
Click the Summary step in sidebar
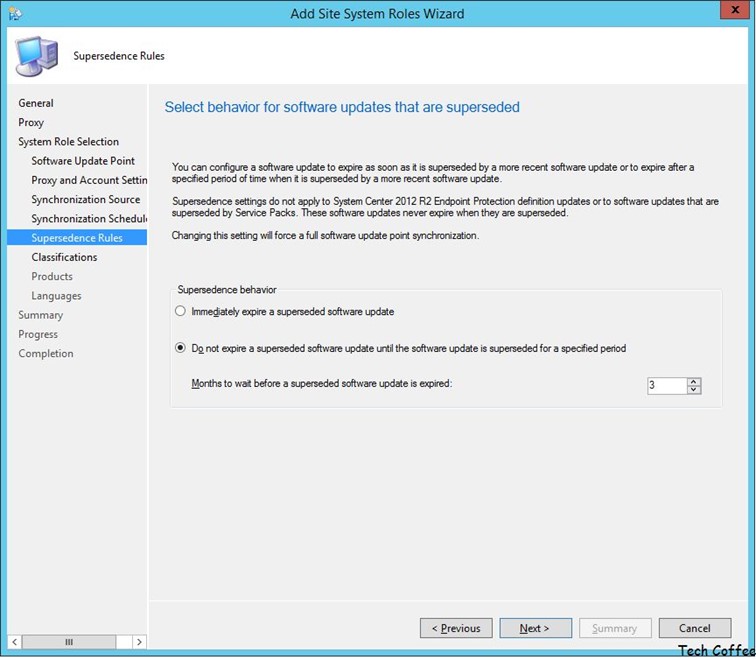coord(40,315)
